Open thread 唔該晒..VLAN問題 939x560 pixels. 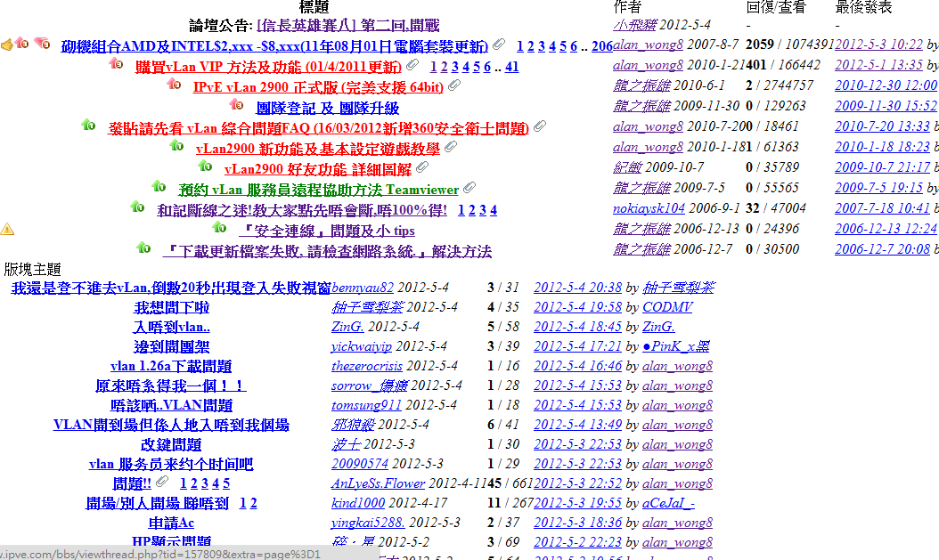(x=171, y=405)
